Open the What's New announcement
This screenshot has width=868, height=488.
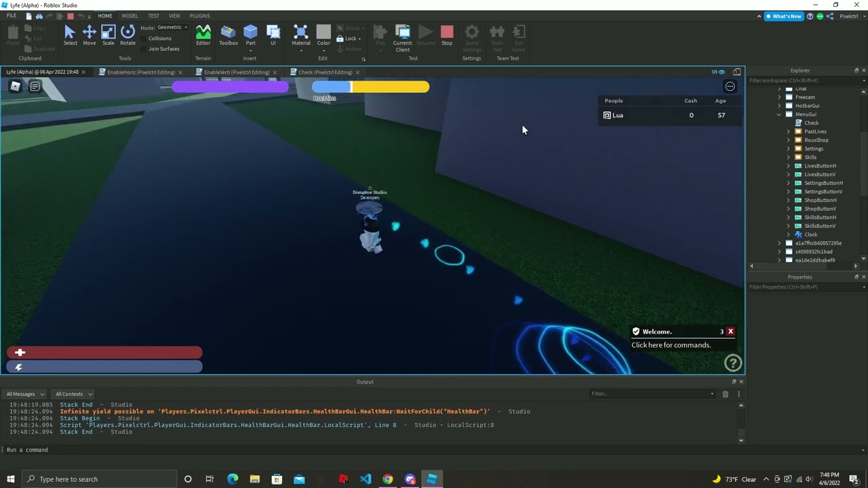coord(784,16)
